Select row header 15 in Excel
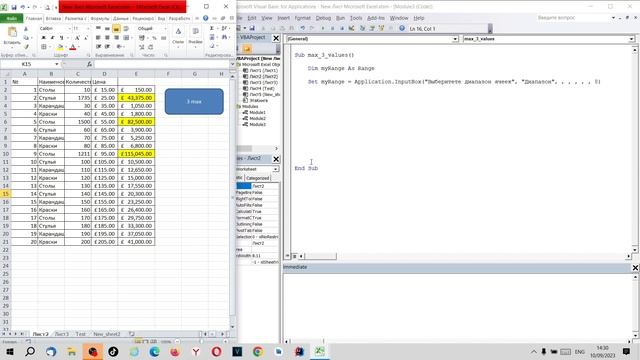The width and height of the screenshot is (640, 360). [5, 194]
